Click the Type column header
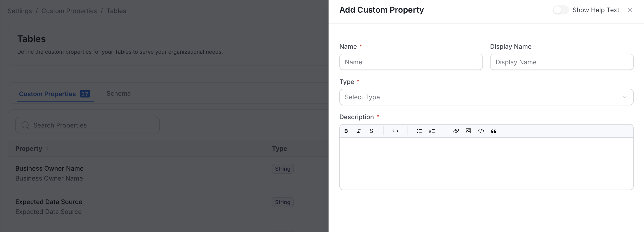 pyautogui.click(x=280, y=148)
